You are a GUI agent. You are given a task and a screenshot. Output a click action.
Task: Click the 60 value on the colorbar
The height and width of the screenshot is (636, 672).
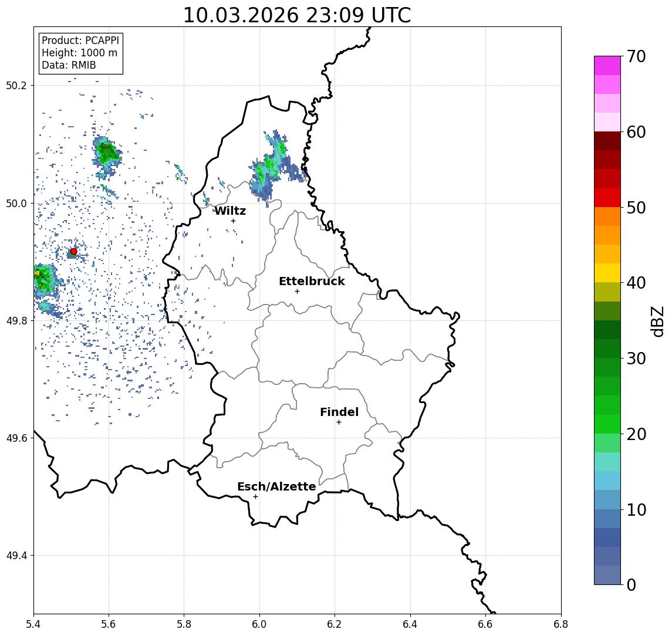(636, 133)
